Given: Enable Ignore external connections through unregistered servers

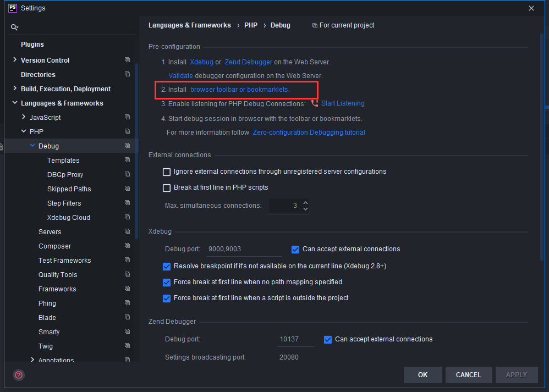Looking at the screenshot, I should coord(167,172).
